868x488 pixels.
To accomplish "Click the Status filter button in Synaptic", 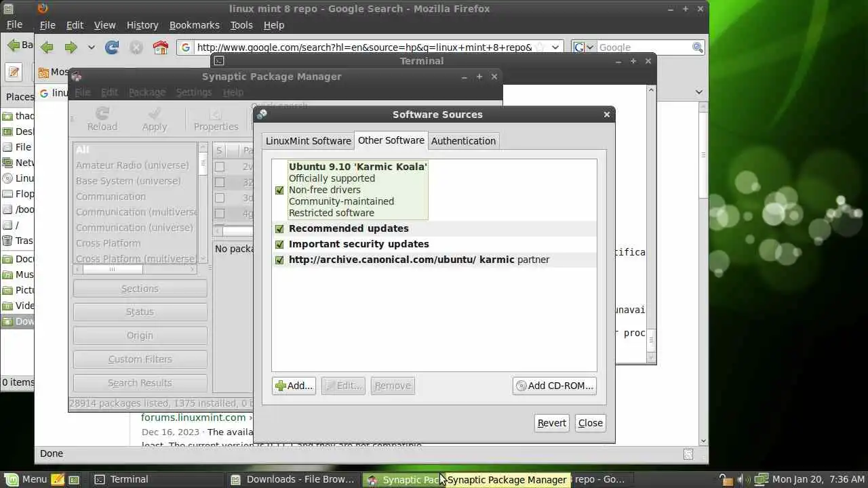I will 140,312.
